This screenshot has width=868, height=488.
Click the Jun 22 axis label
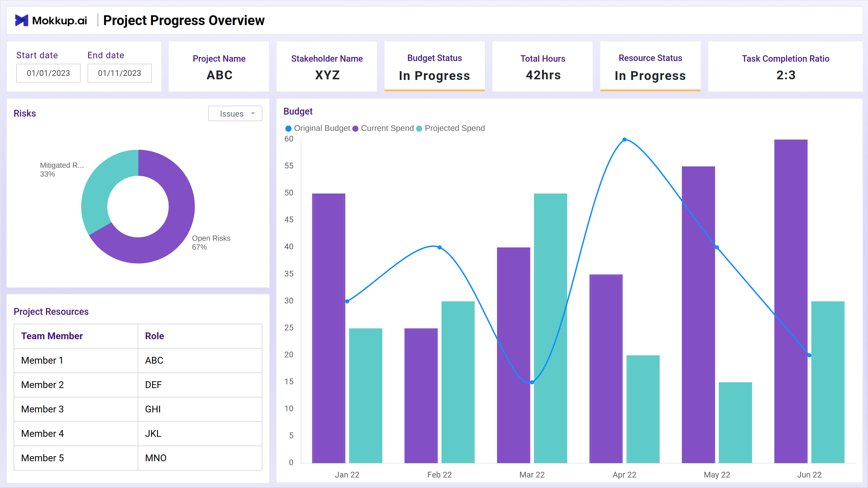[x=809, y=475]
